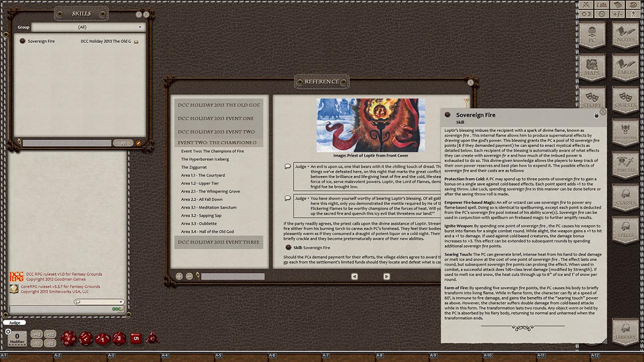This screenshot has height=362, width=644.
Task: Open the Group (All) dropdown in Skills
Action: (x=88, y=27)
